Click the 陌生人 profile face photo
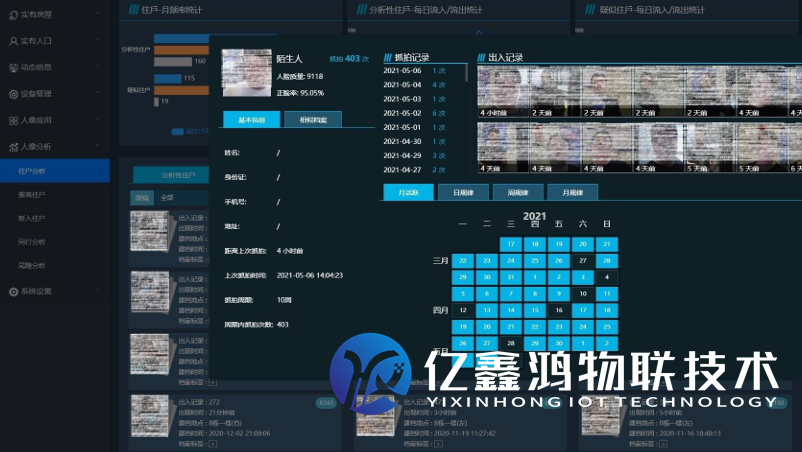The width and height of the screenshot is (802, 452). pos(246,73)
